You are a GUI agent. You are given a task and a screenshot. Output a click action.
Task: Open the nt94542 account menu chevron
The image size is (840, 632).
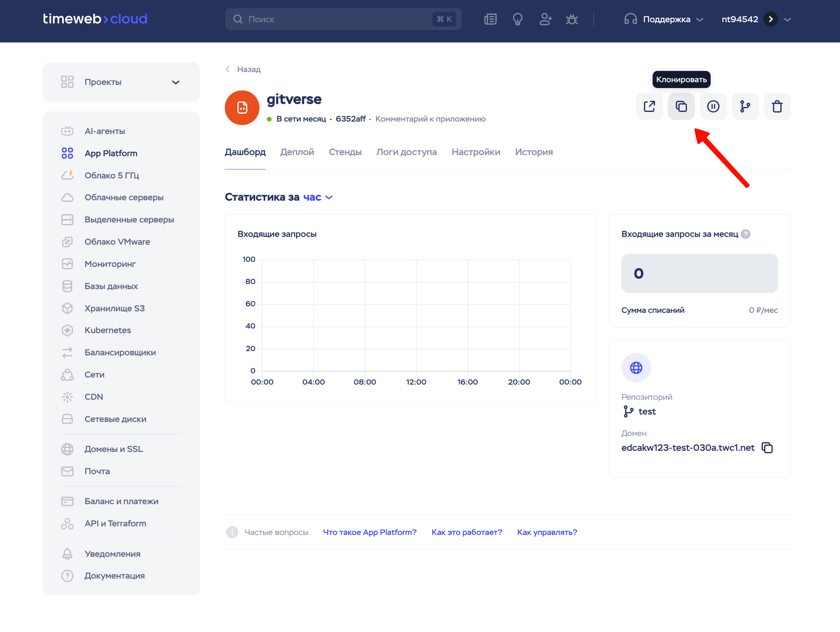click(x=787, y=19)
